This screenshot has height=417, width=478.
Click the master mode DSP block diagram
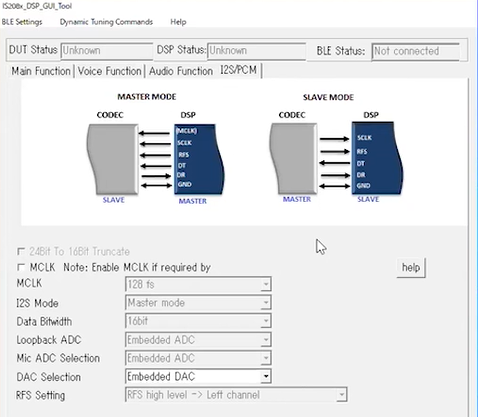(199, 159)
